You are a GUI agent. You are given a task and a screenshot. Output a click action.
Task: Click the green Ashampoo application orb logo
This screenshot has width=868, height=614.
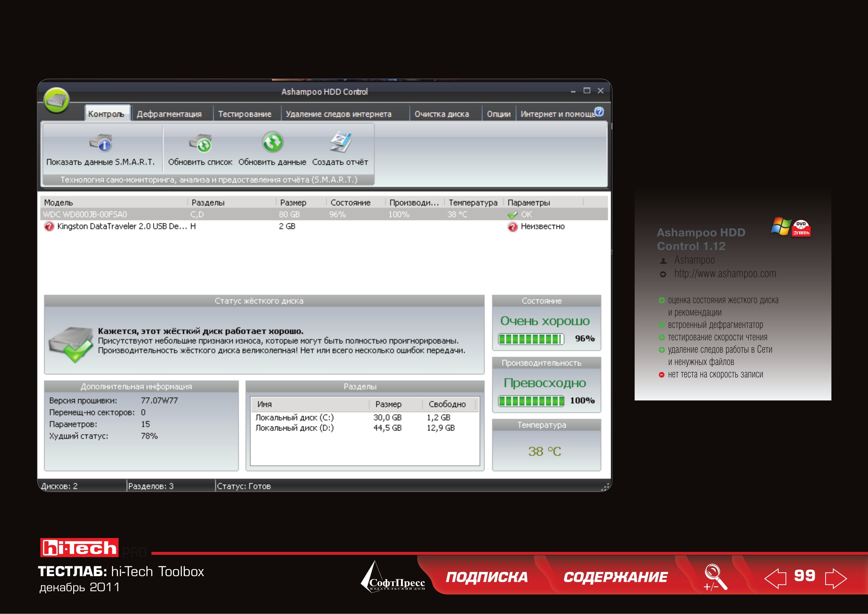(56, 100)
